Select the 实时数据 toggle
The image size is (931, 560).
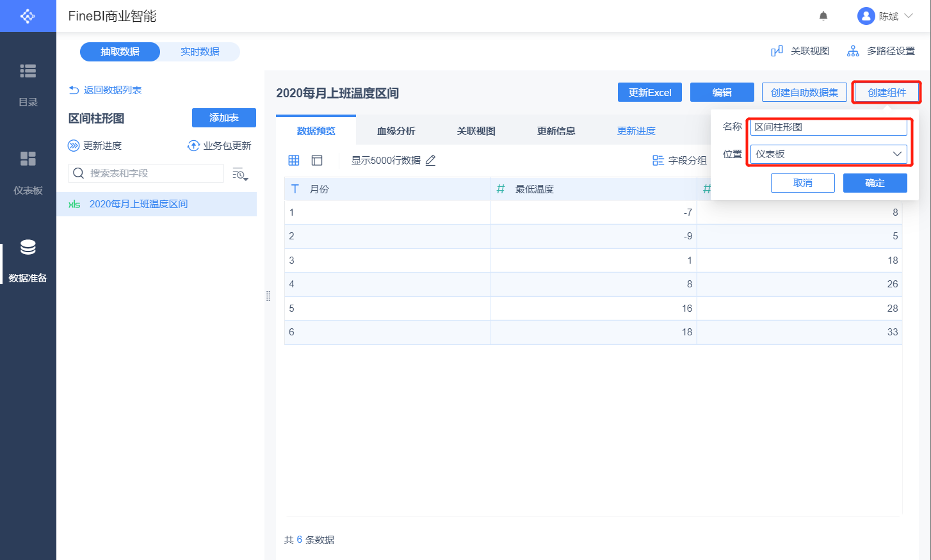click(200, 52)
